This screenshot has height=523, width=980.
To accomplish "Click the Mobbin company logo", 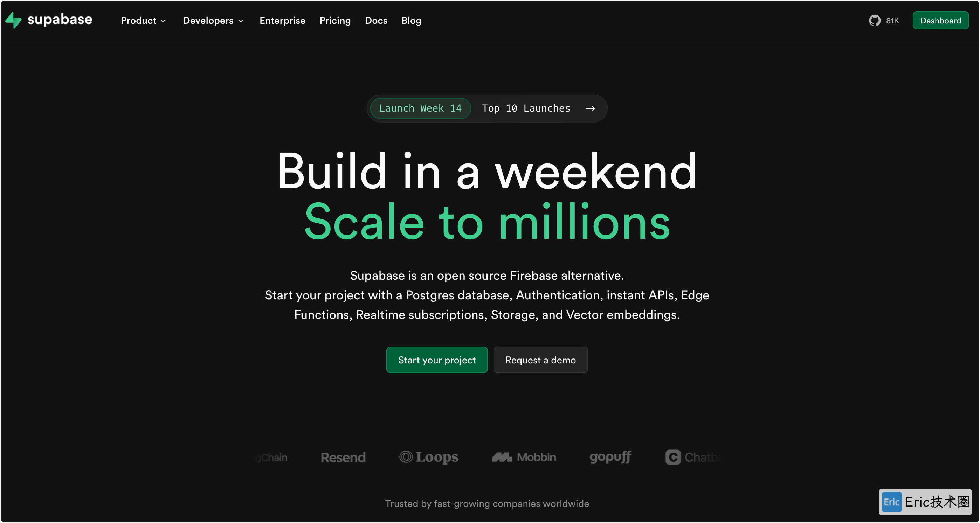I will tap(524, 457).
